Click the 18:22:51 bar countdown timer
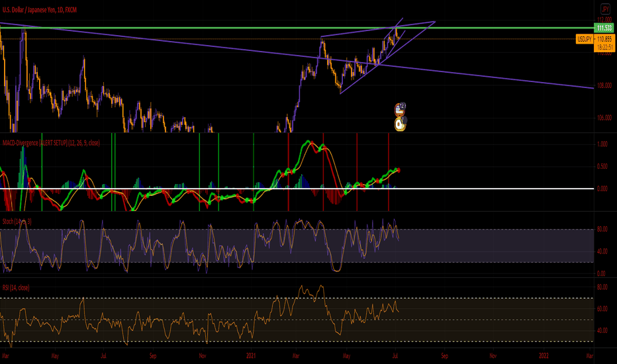617x364 pixels. [x=604, y=47]
